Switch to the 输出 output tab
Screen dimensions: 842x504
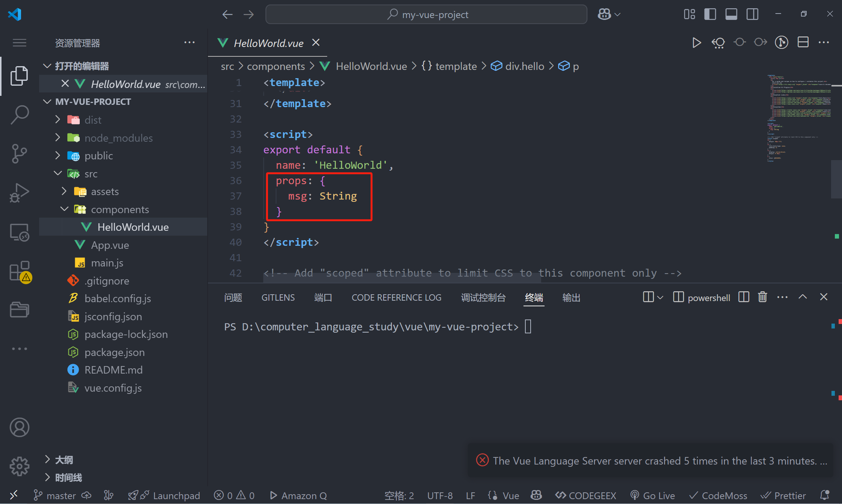[x=571, y=298]
